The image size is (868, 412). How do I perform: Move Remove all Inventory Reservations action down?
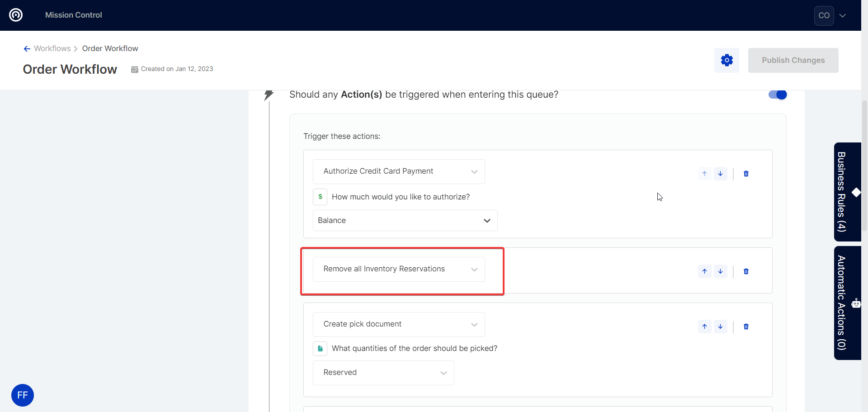coord(720,271)
